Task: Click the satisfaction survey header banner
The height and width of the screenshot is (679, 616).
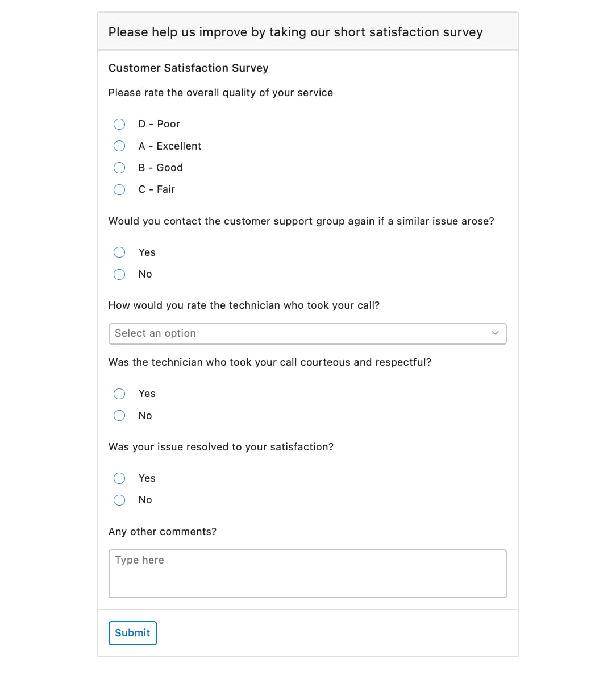Action: pyautogui.click(x=307, y=31)
